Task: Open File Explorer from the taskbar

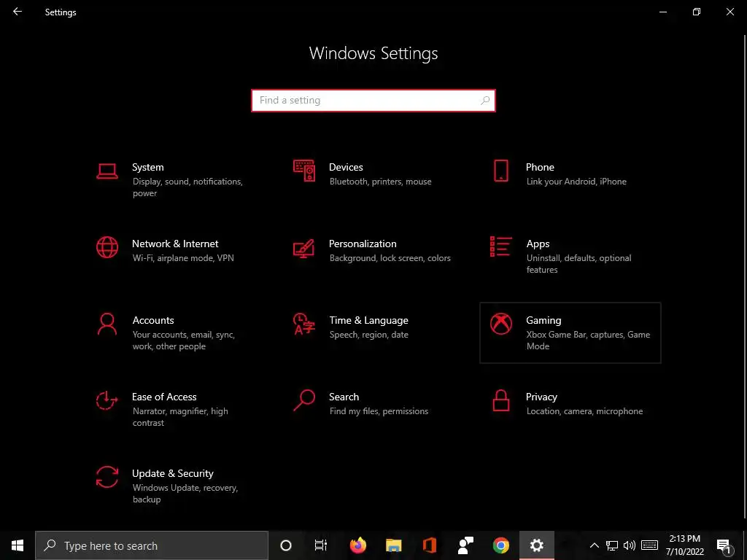Action: [x=393, y=545]
